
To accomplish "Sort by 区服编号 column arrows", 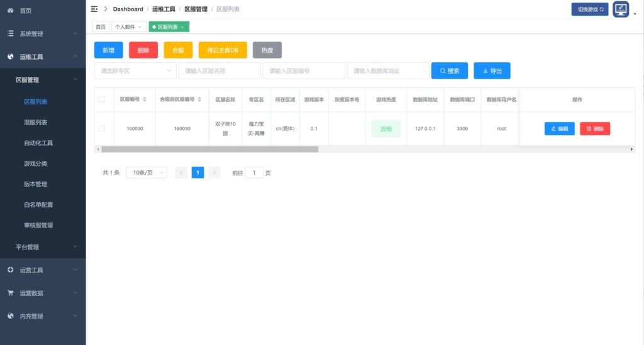I will point(145,99).
